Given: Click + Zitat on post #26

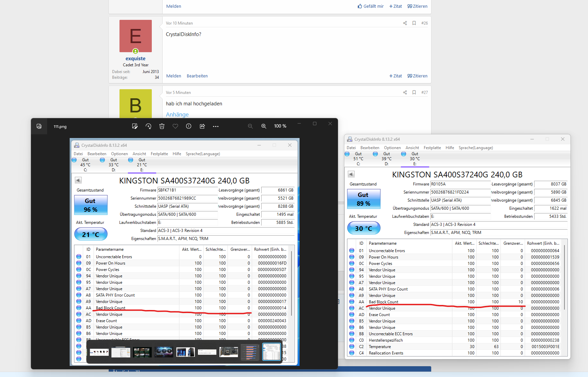Looking at the screenshot, I should [x=395, y=76].
